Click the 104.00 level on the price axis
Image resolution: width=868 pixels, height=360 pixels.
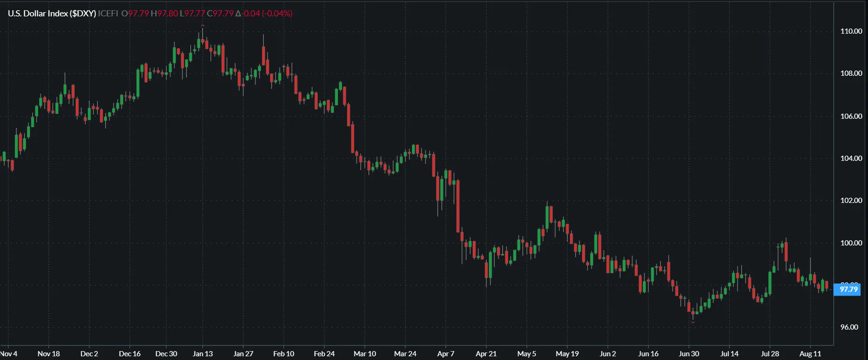click(x=851, y=158)
